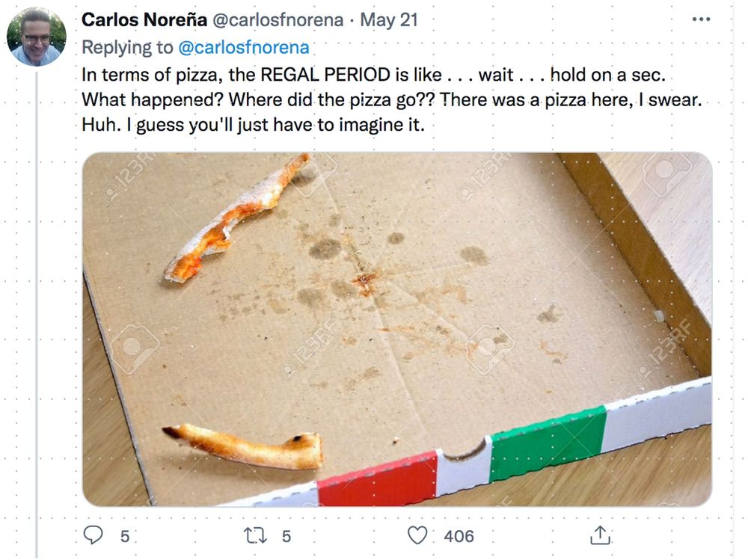
Task: Open the Carlos Noreña display name link
Action: pyautogui.click(x=144, y=20)
